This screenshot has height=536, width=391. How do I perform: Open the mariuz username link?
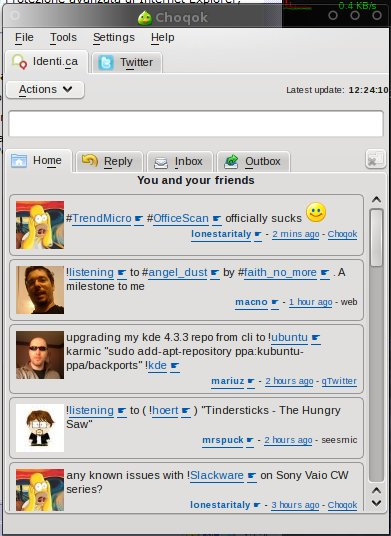pos(228,381)
